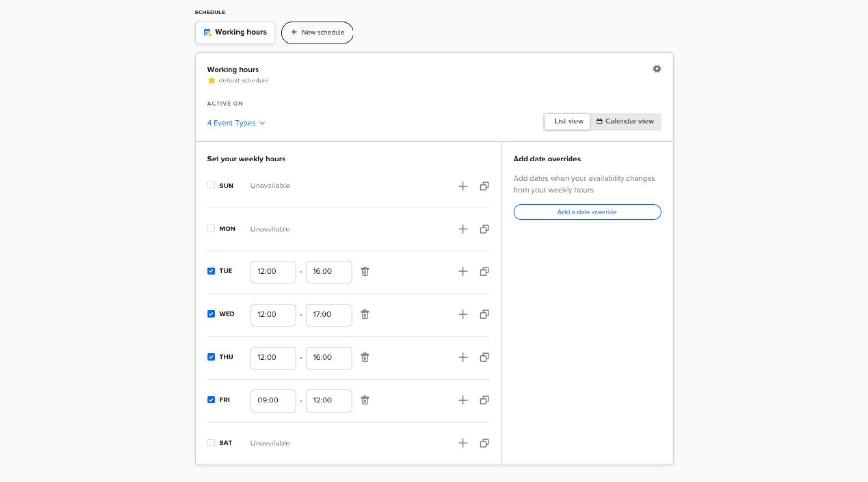Copy Monday's hours to other days

tap(484, 229)
